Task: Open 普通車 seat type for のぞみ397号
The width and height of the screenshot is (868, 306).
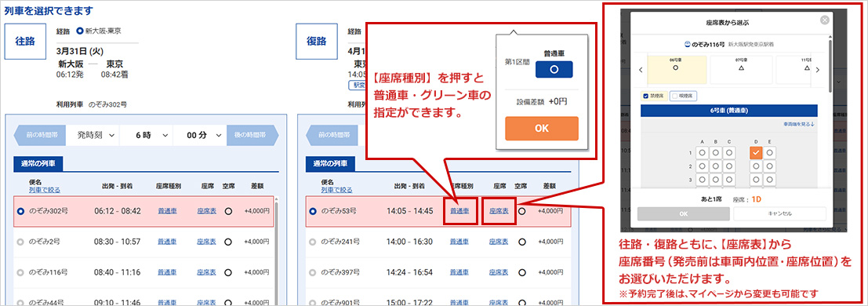Action: (459, 273)
